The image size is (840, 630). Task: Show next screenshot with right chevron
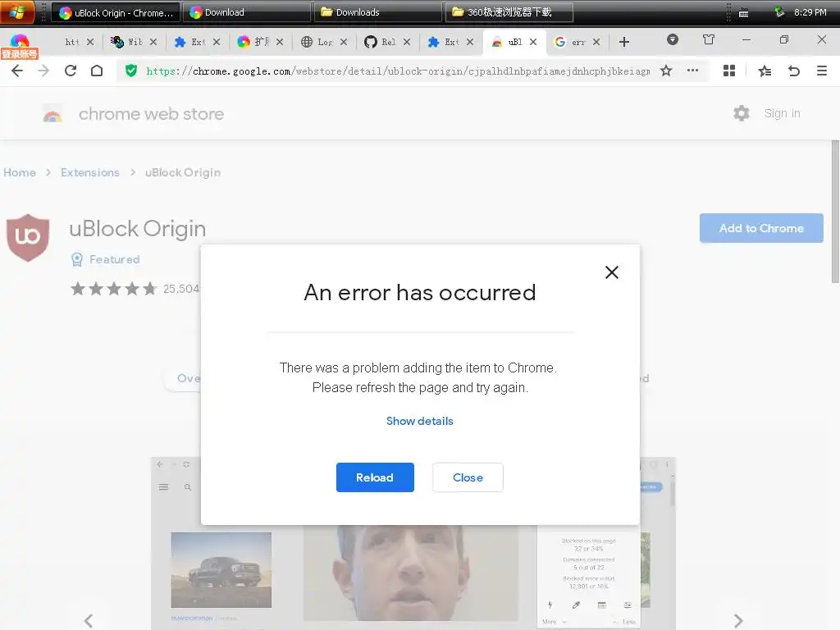tap(738, 620)
